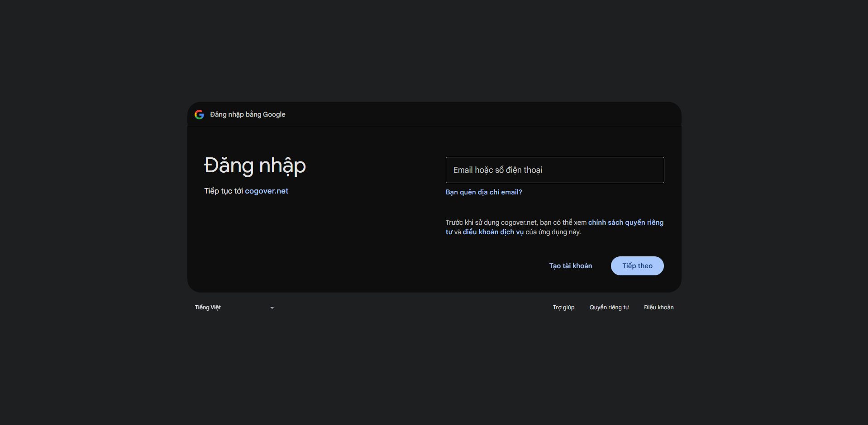The width and height of the screenshot is (868, 425).
Task: Click the "Email hoặc số điện thoại" placeholder
Action: 498,170
